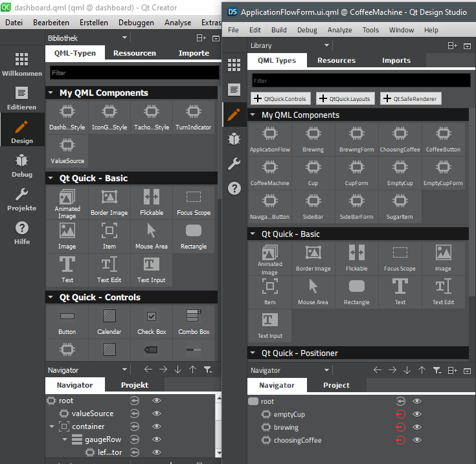The height and width of the screenshot is (464, 476).
Task: Select the Mouse Area component in Qt Creator
Action: point(152,234)
